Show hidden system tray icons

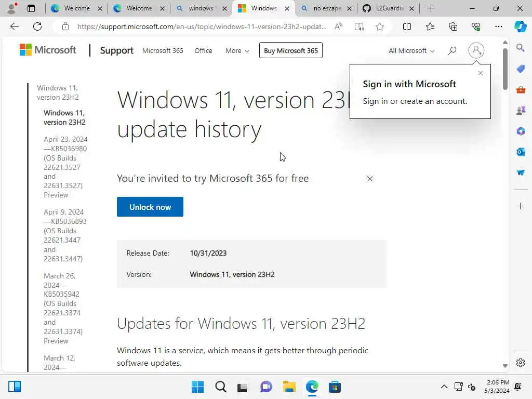click(x=444, y=387)
